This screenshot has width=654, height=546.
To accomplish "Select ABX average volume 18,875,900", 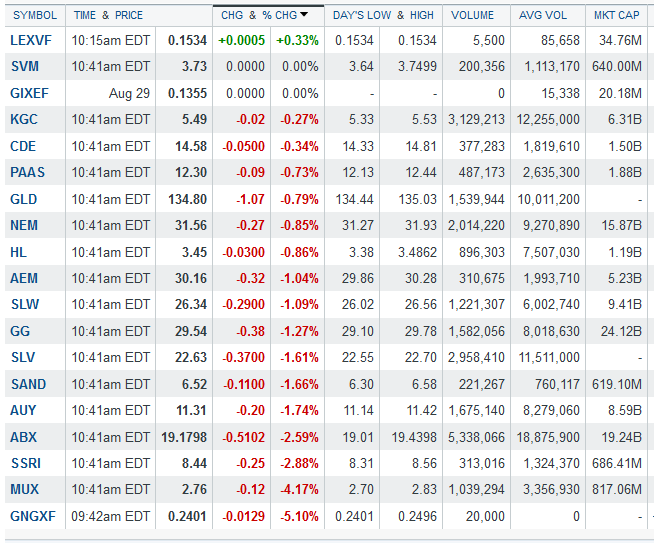I will point(548,437).
